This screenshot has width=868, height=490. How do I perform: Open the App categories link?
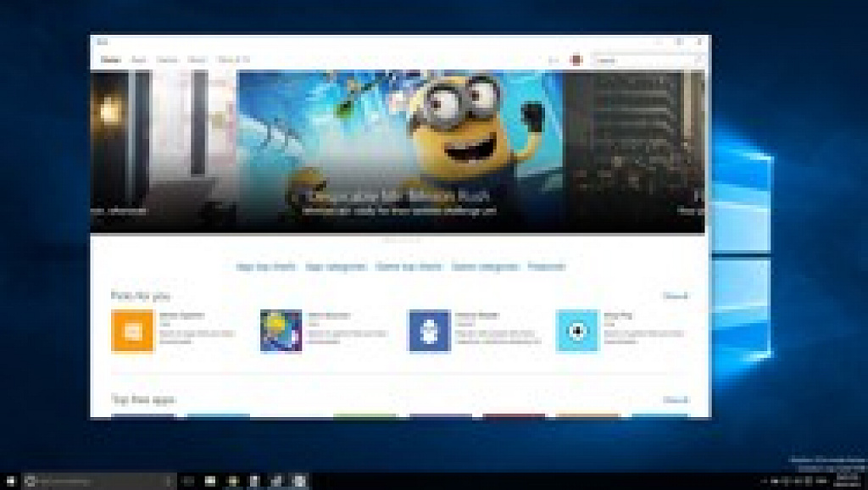pos(336,267)
